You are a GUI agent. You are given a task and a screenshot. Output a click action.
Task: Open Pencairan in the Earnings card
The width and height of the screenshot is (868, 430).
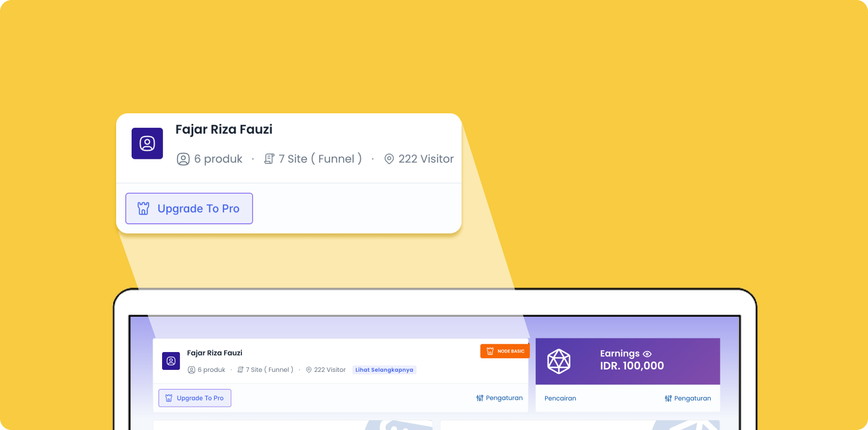[x=560, y=399]
